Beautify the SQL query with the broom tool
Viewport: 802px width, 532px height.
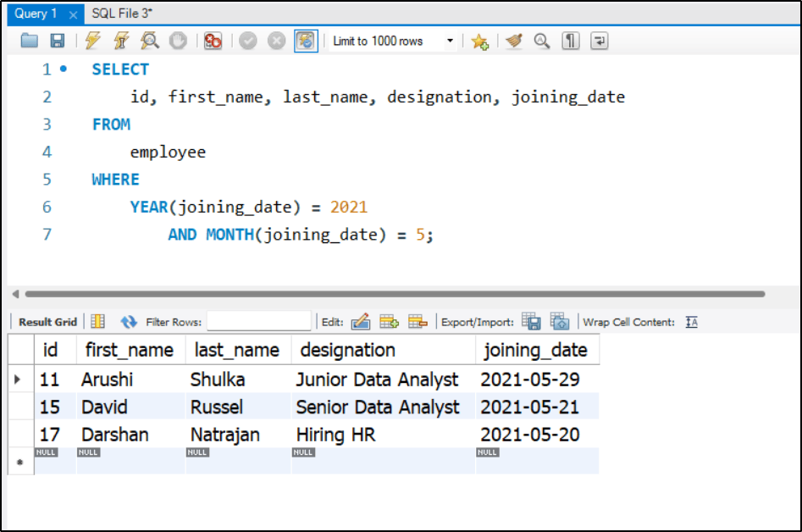click(x=514, y=40)
